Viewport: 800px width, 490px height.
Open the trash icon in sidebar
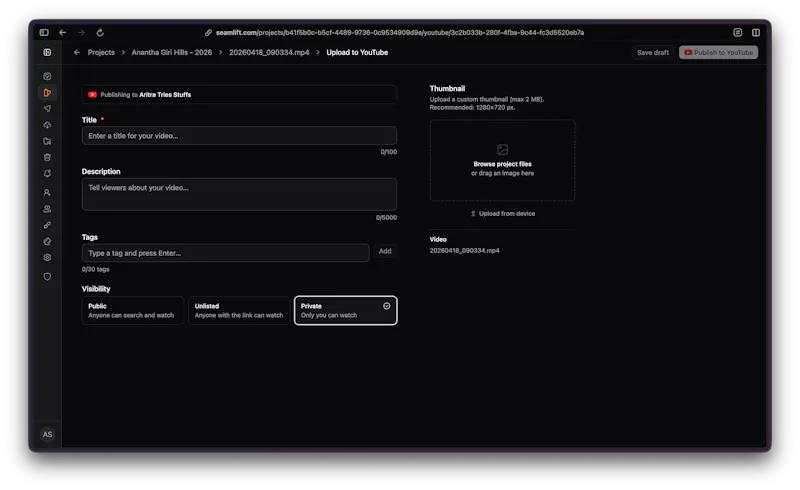(x=47, y=157)
